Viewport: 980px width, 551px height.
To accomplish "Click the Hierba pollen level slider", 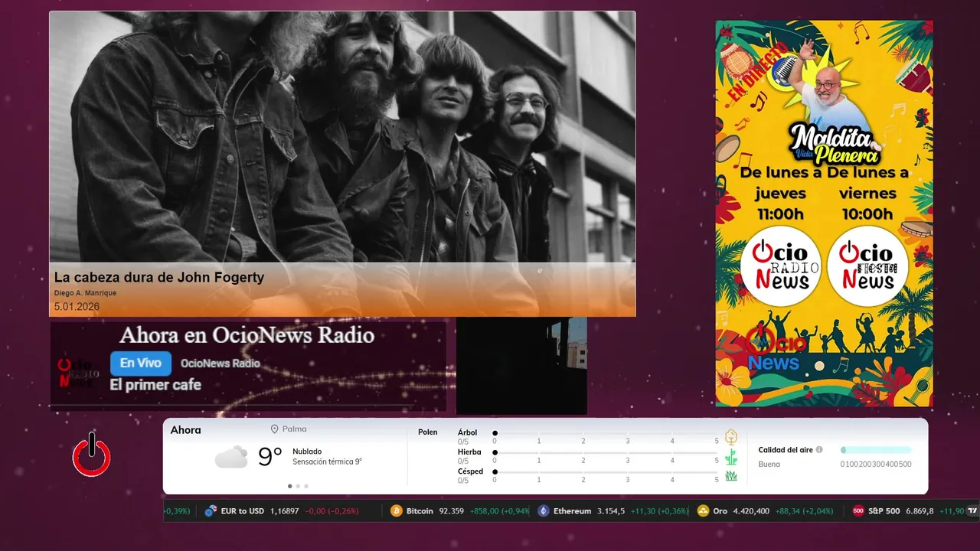I will (606, 452).
